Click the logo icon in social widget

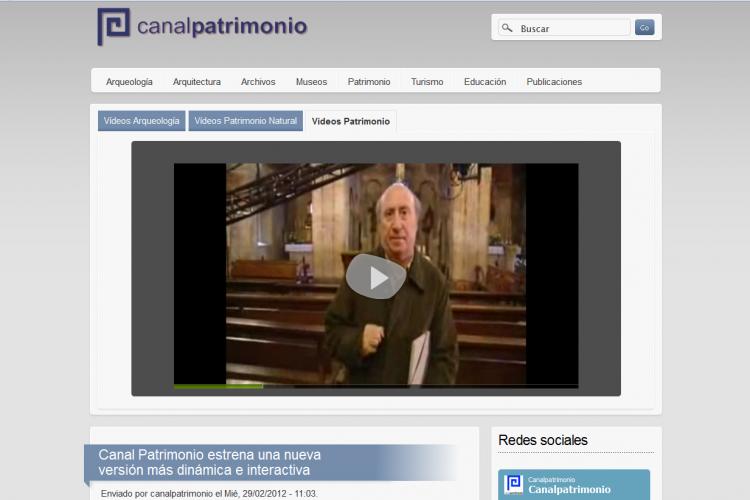click(x=514, y=484)
